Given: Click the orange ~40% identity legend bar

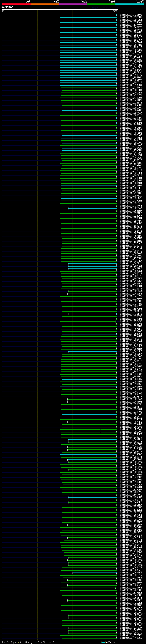Looking at the screenshot, I should (45, 4).
